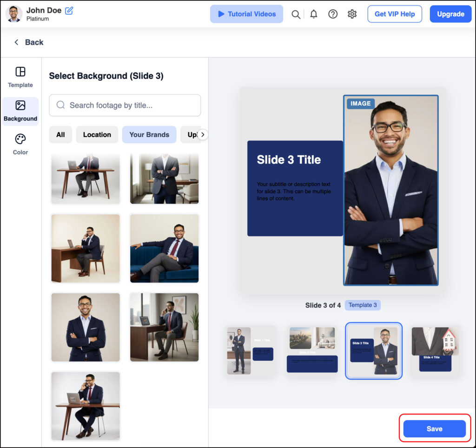
Task: Open search with the magnifying glass icon
Action: [296, 14]
